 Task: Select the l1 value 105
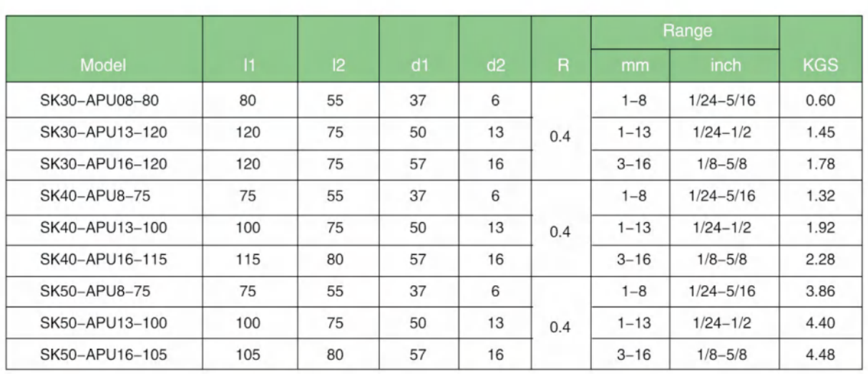[250, 355]
